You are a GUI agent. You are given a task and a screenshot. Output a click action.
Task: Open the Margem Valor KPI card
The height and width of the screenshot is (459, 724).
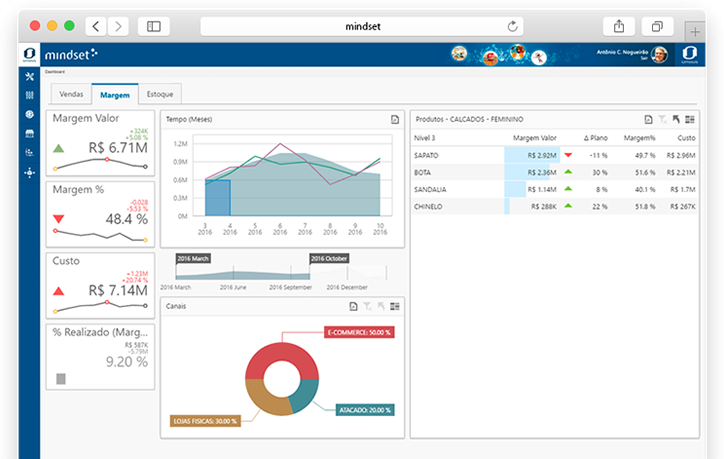coord(100,143)
